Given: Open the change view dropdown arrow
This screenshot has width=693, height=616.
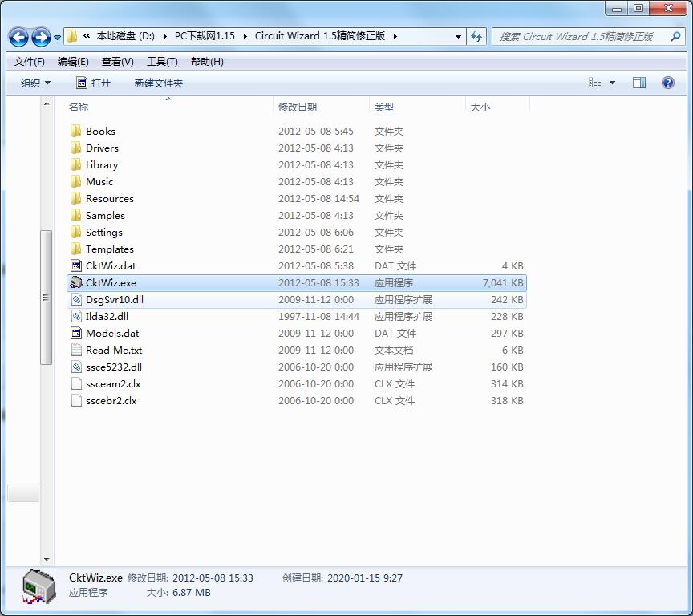Looking at the screenshot, I should pos(613,83).
